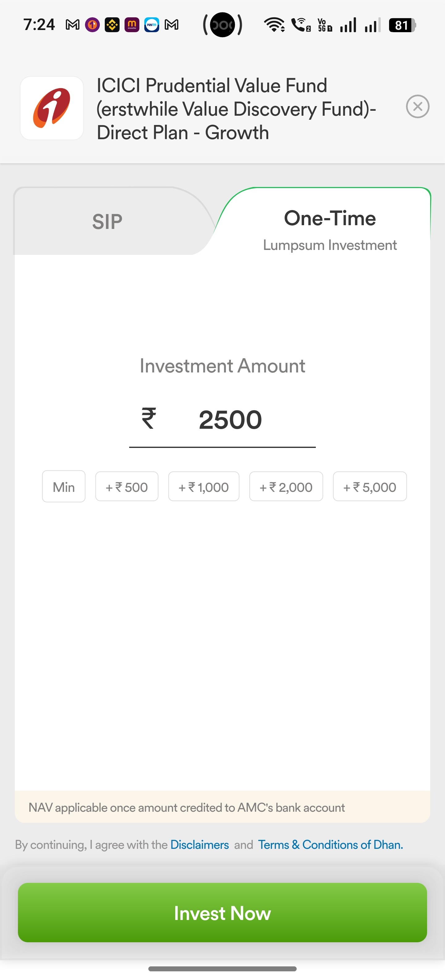This screenshot has width=445, height=980.
Task: Tap the Wi-Fi status icon
Action: pos(274,25)
